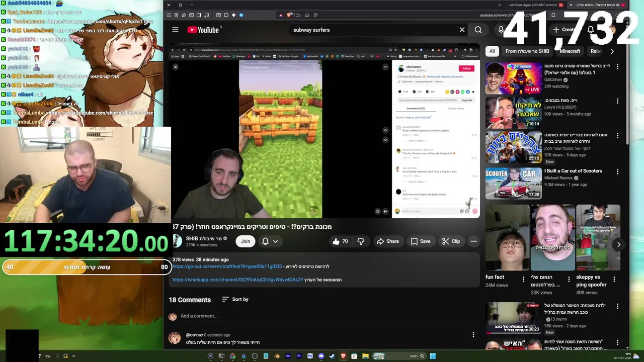Open options for GalCohen live video
Image resolution: width=644 pixels, height=362 pixels.
[617, 66]
